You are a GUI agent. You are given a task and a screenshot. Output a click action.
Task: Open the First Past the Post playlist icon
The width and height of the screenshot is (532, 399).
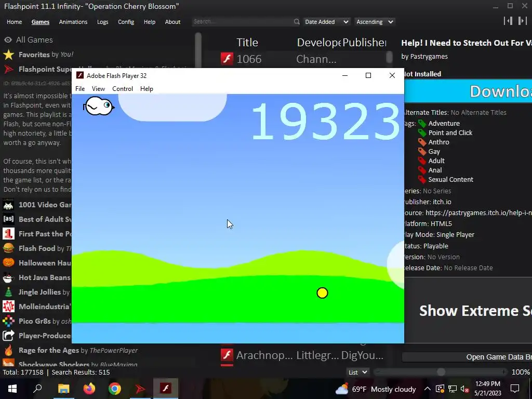coord(8,234)
